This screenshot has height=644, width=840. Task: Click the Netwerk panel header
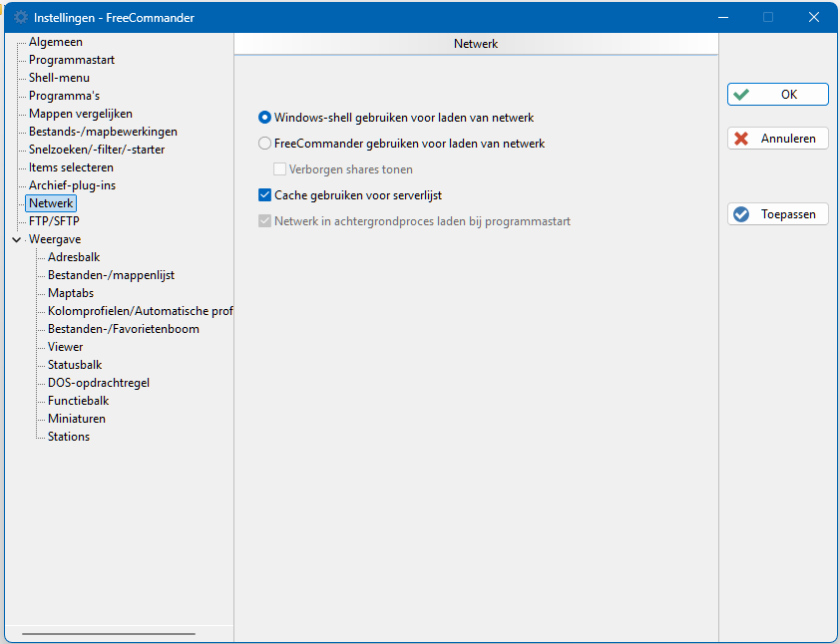[476, 44]
